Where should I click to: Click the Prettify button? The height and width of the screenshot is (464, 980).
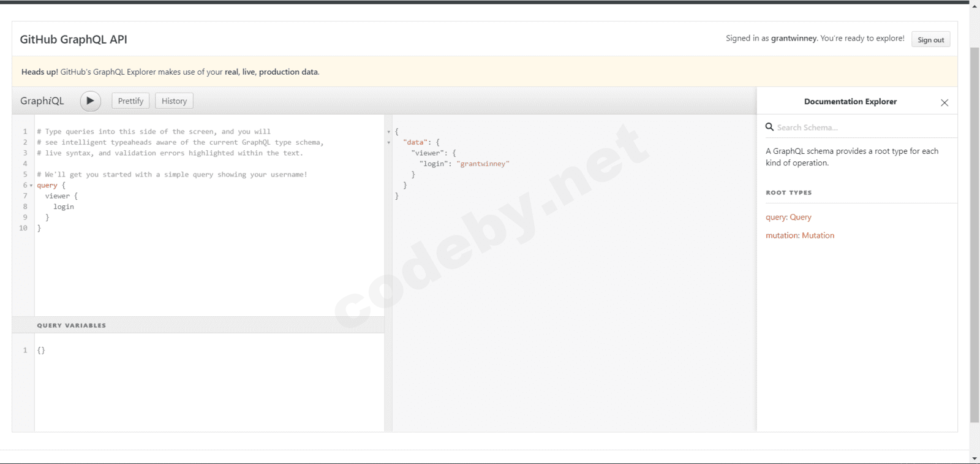pos(130,101)
